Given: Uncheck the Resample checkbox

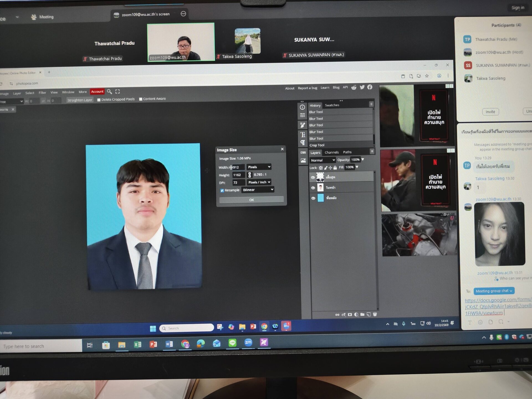Looking at the screenshot, I should [222, 190].
